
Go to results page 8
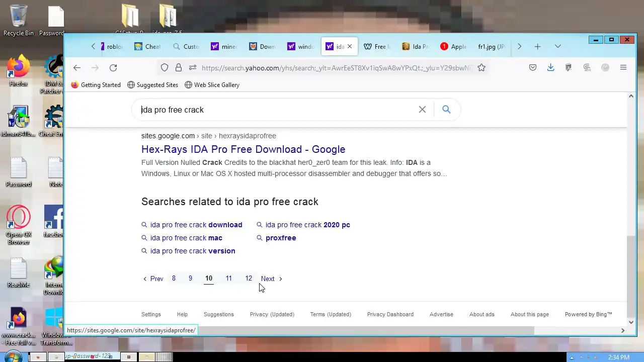(174, 279)
